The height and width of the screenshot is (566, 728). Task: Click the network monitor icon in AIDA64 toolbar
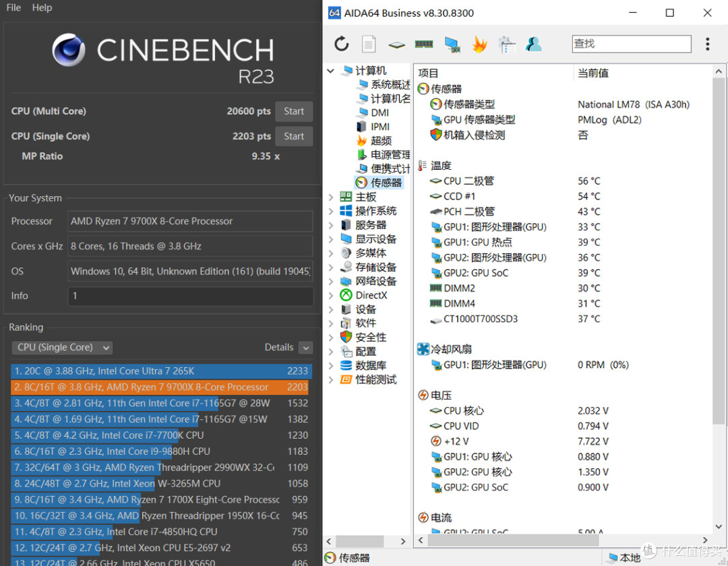[452, 44]
